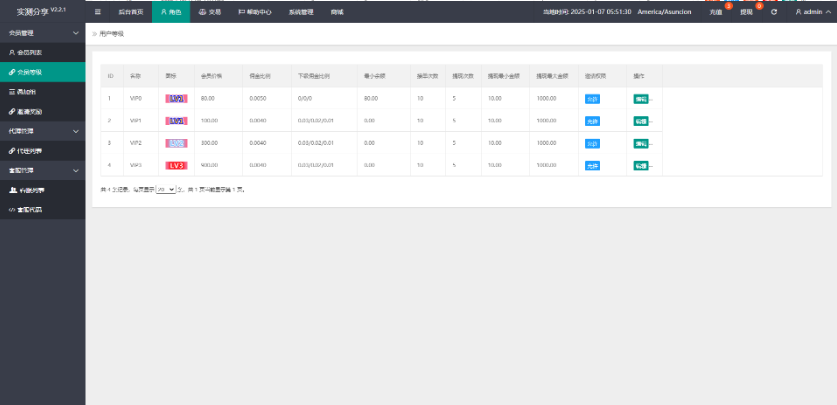Click link icon of 邀请奖励 item
The width and height of the screenshot is (837, 405).
click(12, 112)
